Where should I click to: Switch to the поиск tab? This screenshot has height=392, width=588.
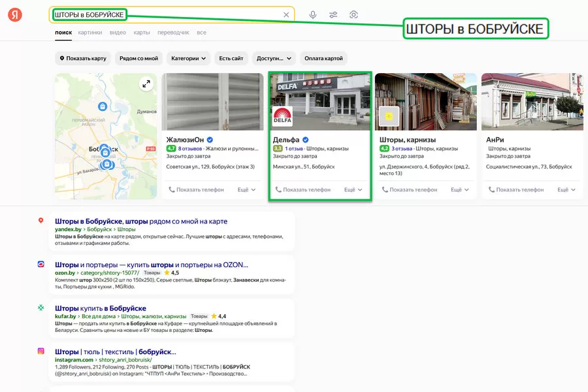[x=63, y=33]
